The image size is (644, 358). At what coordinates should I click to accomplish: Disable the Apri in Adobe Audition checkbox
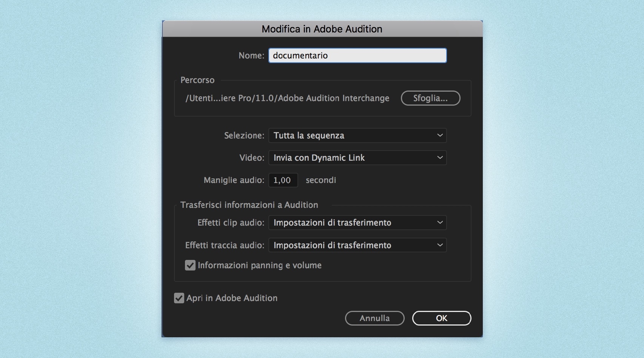tap(179, 298)
